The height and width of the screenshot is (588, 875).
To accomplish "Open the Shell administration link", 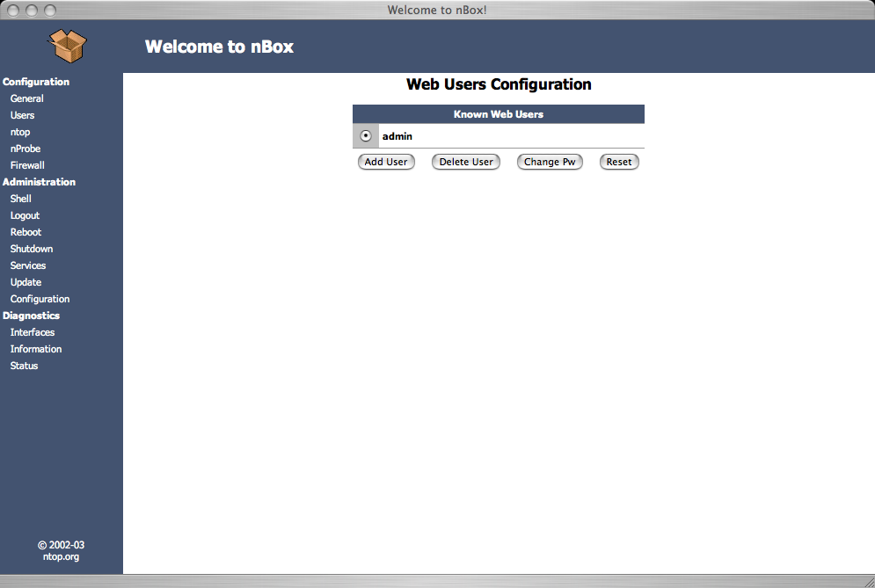I will (x=20, y=199).
